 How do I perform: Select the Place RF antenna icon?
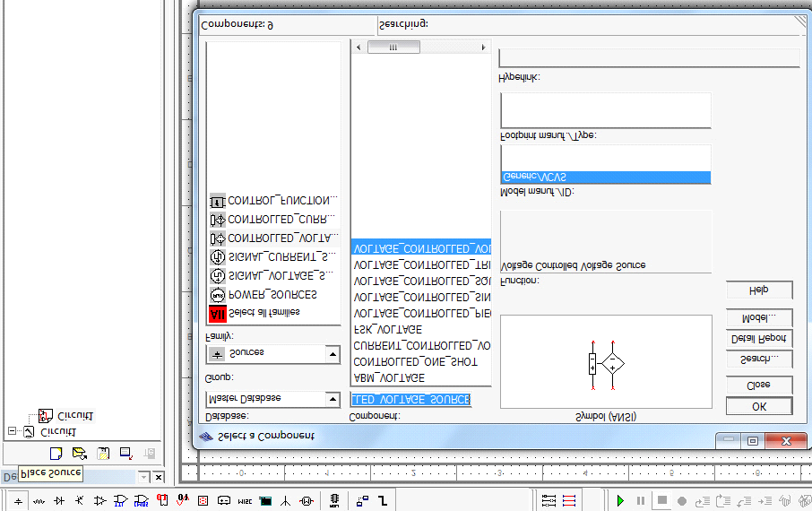[285, 501]
